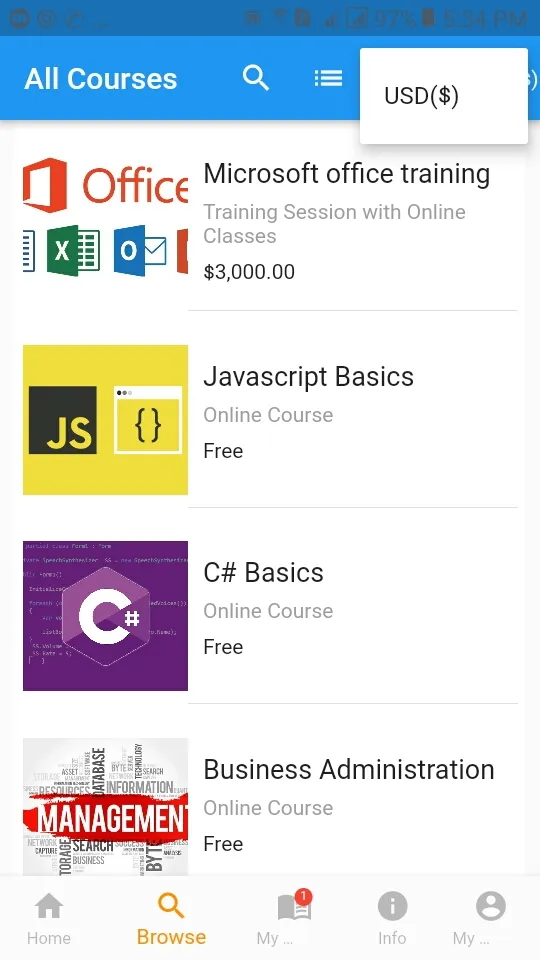Select USD($) currency option

[x=421, y=96]
